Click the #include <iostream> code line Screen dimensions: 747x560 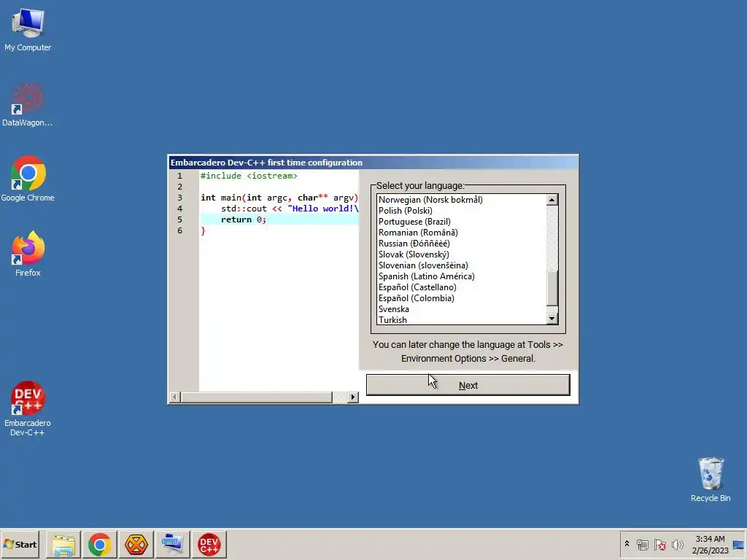tap(249, 176)
